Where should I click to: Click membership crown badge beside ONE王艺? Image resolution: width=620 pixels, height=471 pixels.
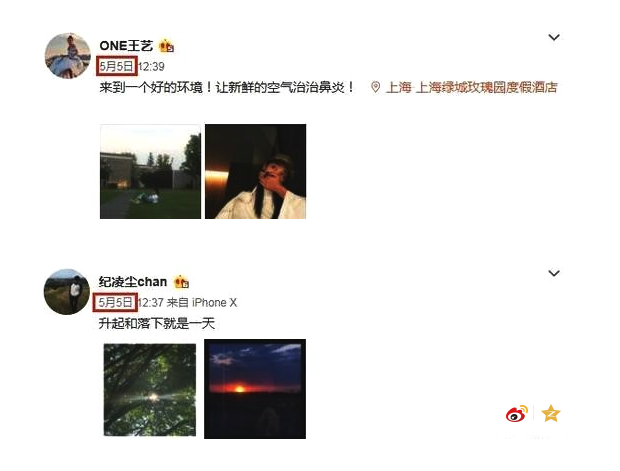pyautogui.click(x=166, y=46)
